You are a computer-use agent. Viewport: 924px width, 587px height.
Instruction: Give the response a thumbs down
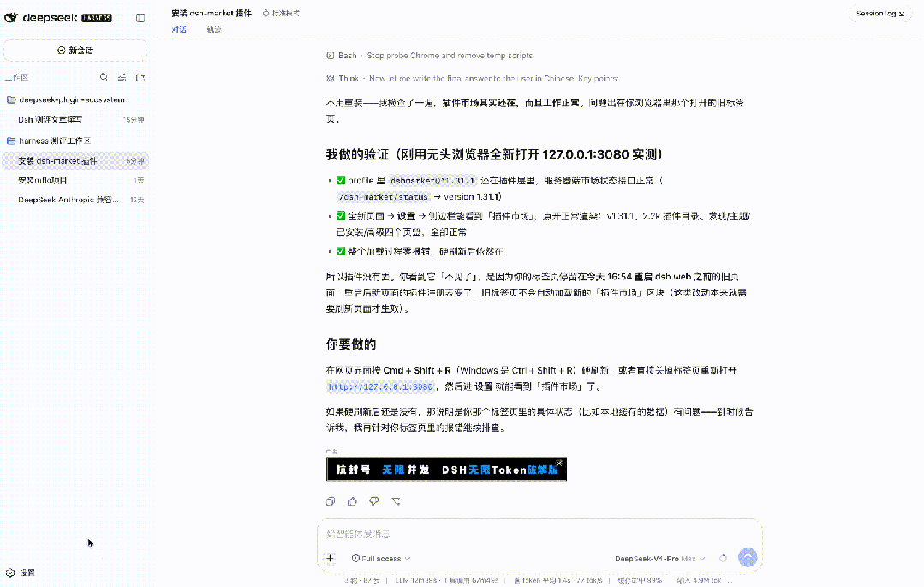[374, 501]
